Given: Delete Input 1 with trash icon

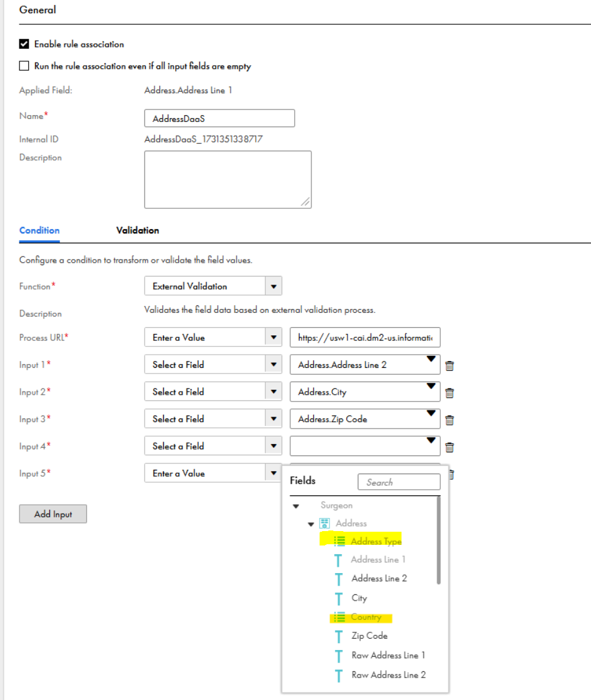Looking at the screenshot, I should coord(450,365).
